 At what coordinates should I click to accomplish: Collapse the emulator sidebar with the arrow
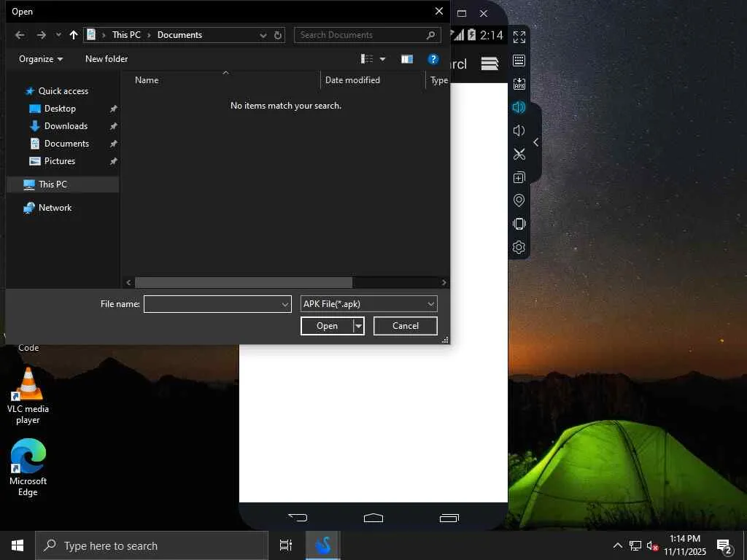[x=536, y=142]
